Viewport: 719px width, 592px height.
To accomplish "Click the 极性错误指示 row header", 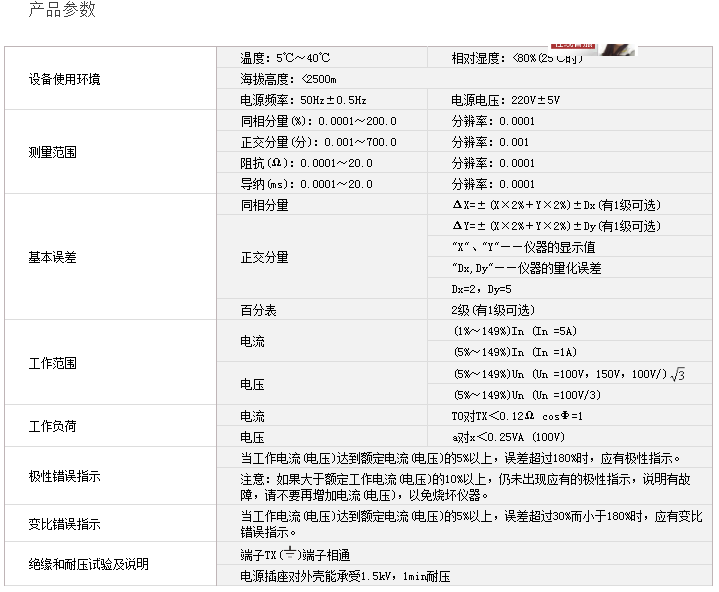I will pyautogui.click(x=64, y=477).
